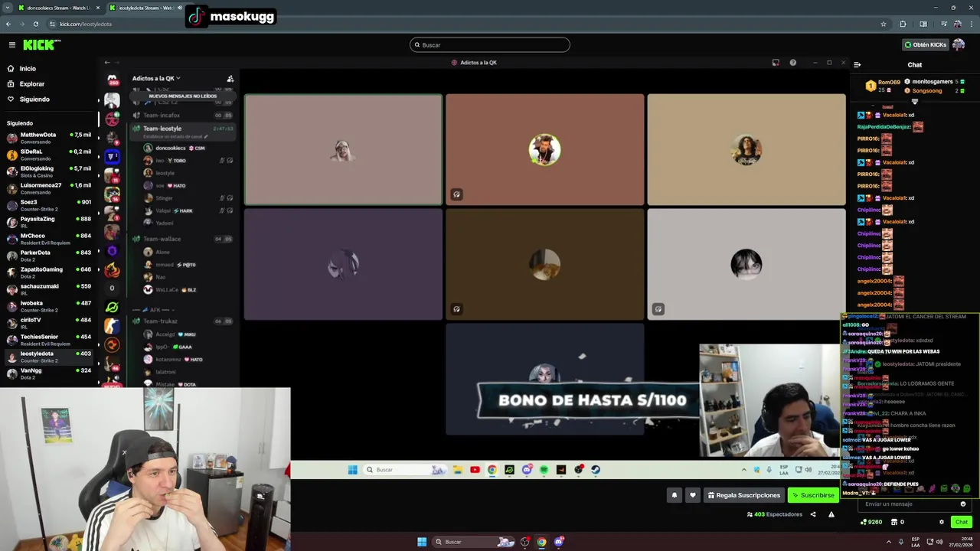Screen dimensions: 980x551
Task: Reload the browser page
Action: (35, 24)
